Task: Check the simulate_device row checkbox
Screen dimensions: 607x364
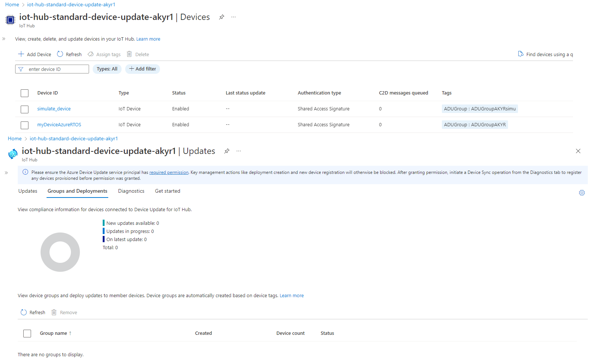Action: pyautogui.click(x=24, y=109)
